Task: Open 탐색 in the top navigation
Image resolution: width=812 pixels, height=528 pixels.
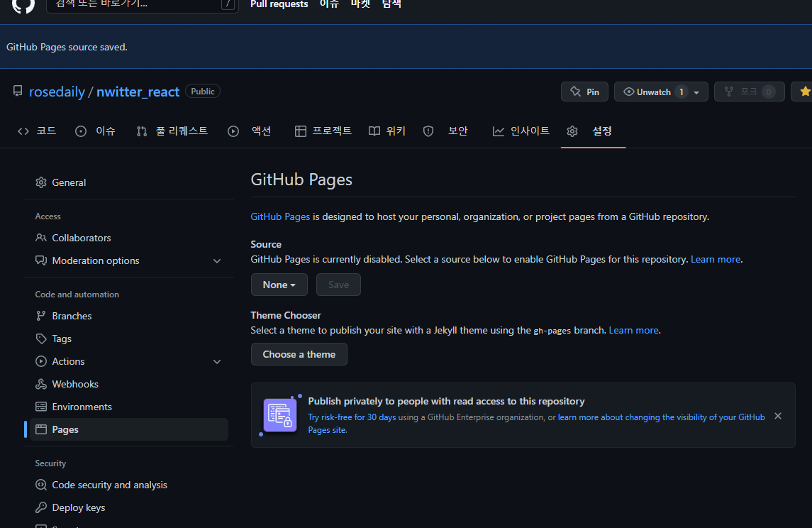Action: coord(391,4)
